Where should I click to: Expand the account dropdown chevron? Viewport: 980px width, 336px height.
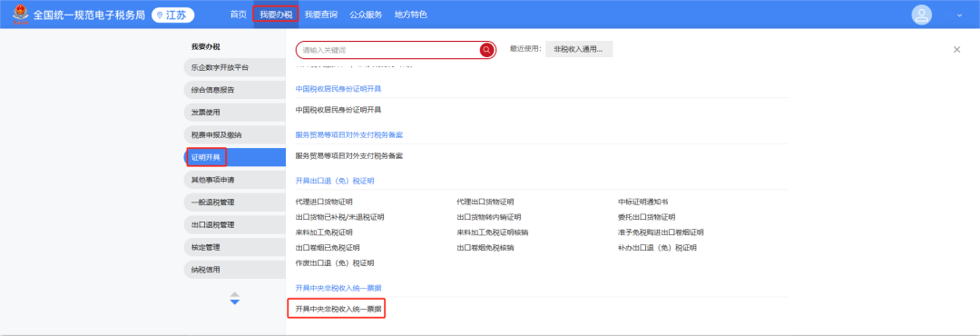pyautogui.click(x=959, y=15)
